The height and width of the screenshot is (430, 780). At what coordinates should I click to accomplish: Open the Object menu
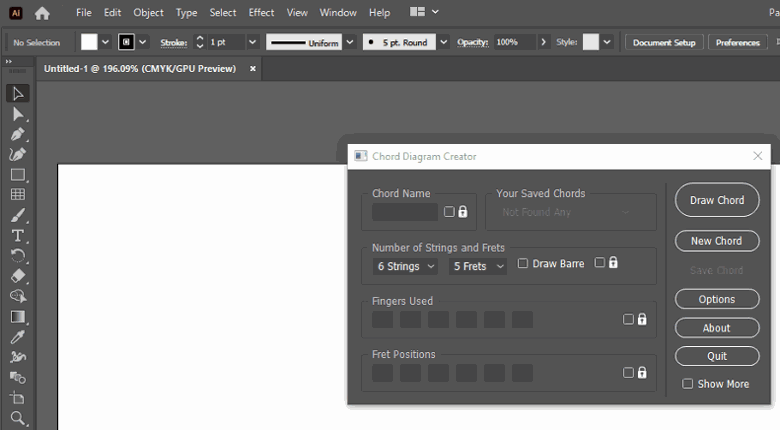pos(148,13)
